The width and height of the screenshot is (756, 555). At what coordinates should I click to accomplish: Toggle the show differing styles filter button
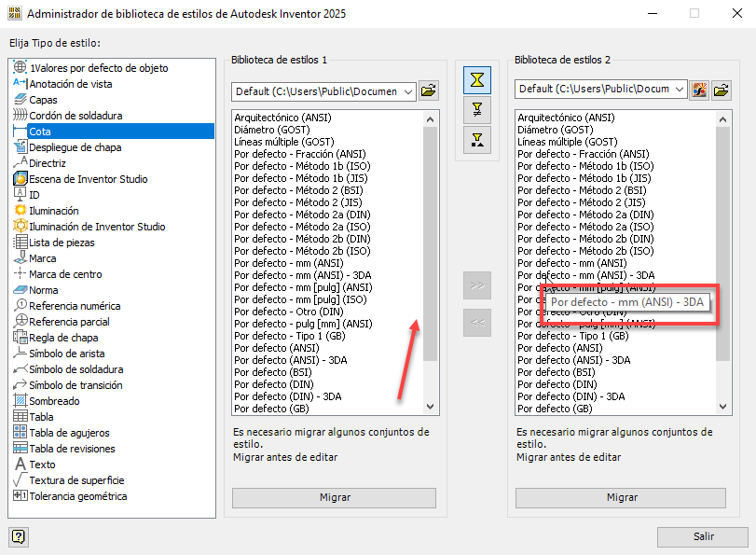[x=477, y=110]
